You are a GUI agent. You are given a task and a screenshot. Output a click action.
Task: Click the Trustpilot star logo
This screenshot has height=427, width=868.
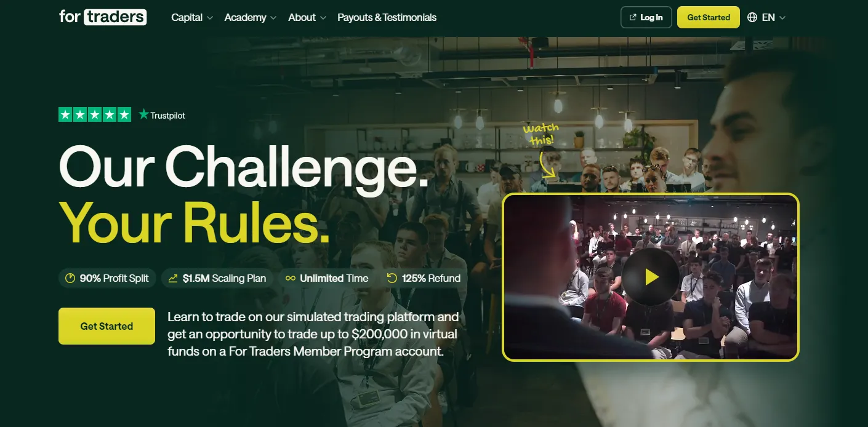(143, 114)
